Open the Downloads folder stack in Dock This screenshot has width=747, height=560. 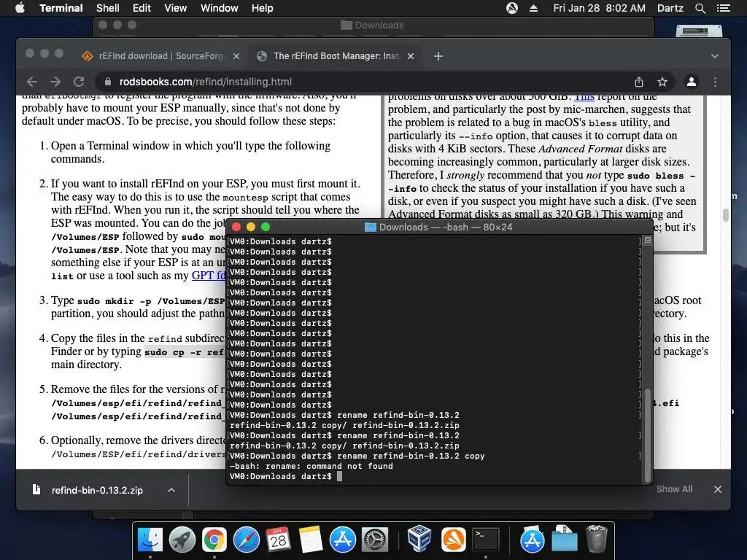[565, 539]
